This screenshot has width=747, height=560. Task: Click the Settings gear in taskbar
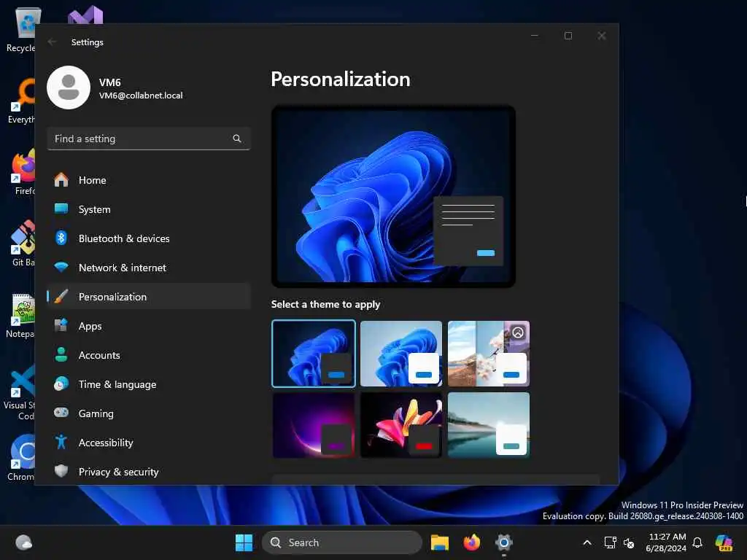pos(503,542)
